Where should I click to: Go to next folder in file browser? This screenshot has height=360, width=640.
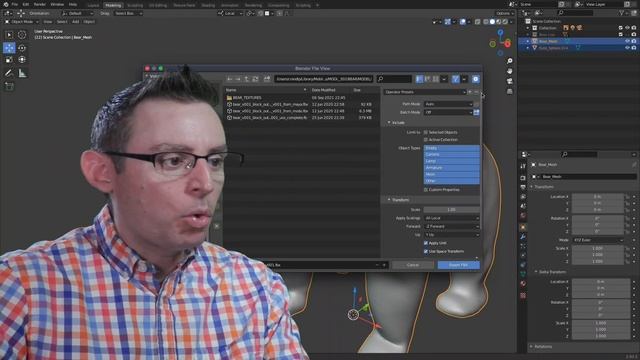point(238,79)
